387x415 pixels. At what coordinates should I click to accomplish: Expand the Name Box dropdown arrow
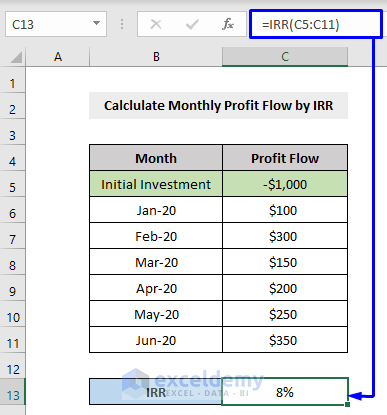click(96, 23)
